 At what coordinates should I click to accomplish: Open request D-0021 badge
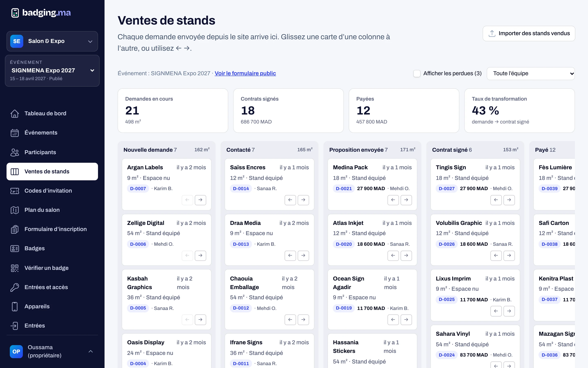[x=344, y=188]
